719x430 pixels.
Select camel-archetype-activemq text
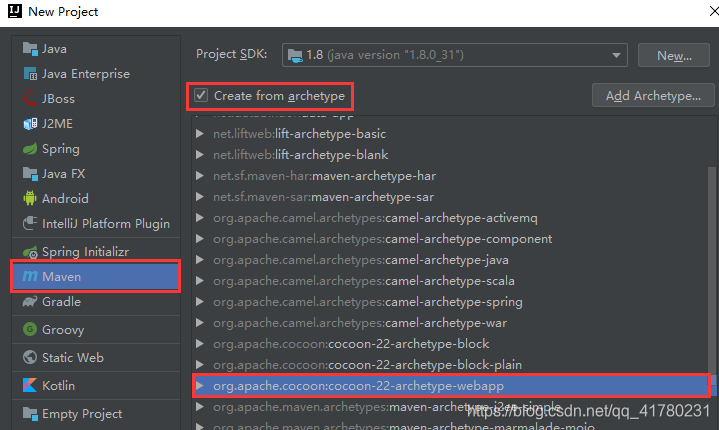461,218
